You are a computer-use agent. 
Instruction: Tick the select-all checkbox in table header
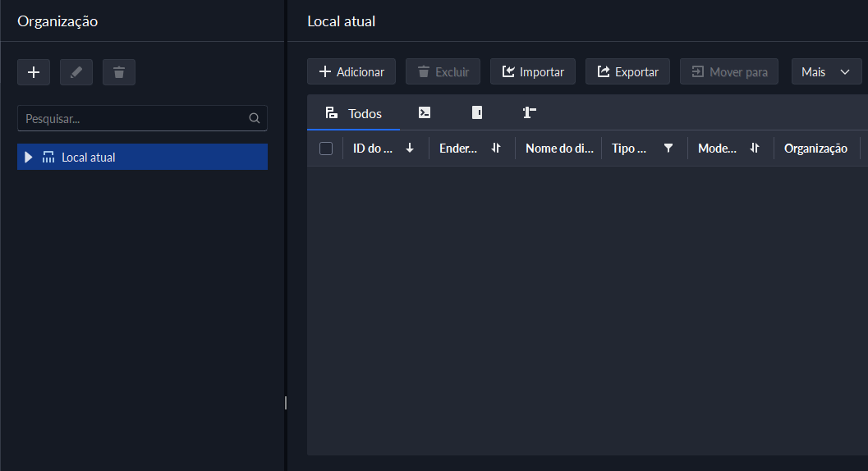pyautogui.click(x=326, y=149)
